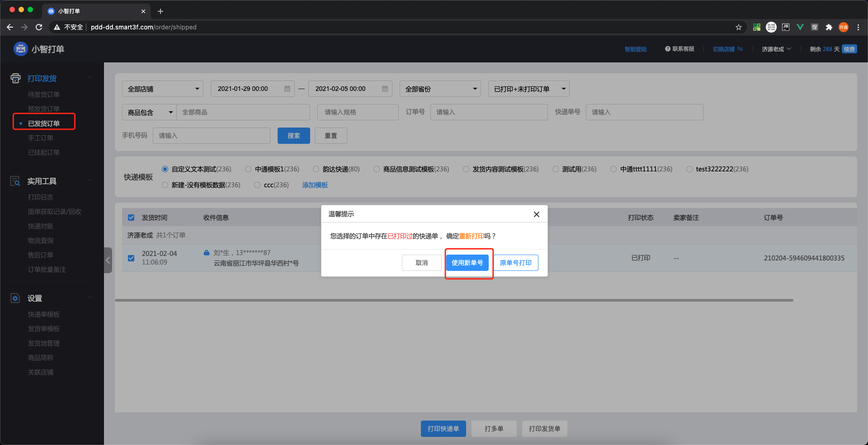Image resolution: width=868 pixels, height=445 pixels.
Task: Open the 打印日志 sidebar item
Action: point(41,197)
